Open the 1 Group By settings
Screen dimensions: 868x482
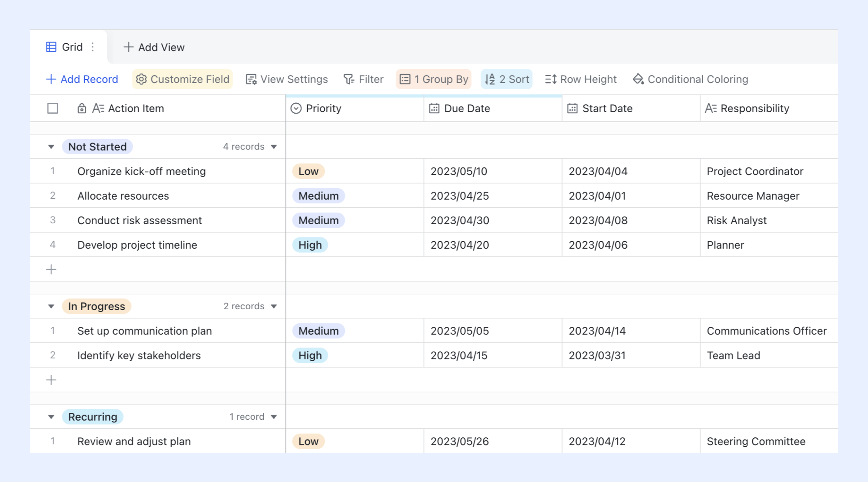tap(434, 79)
